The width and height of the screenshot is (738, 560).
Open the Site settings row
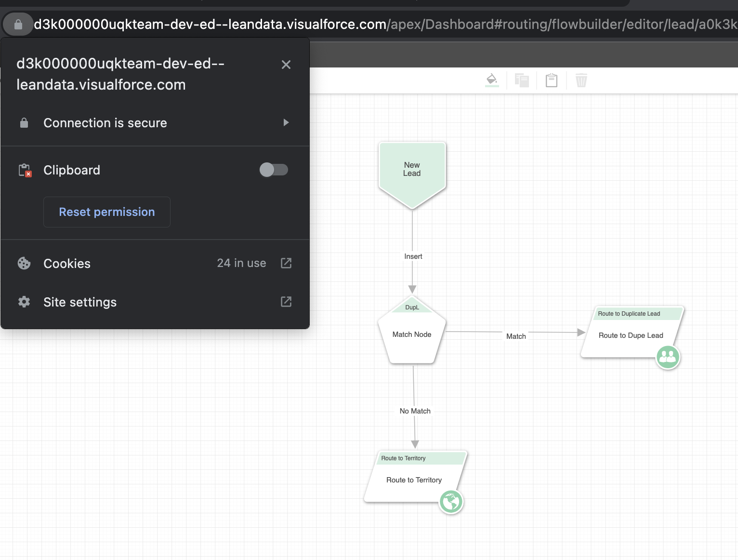click(x=155, y=302)
